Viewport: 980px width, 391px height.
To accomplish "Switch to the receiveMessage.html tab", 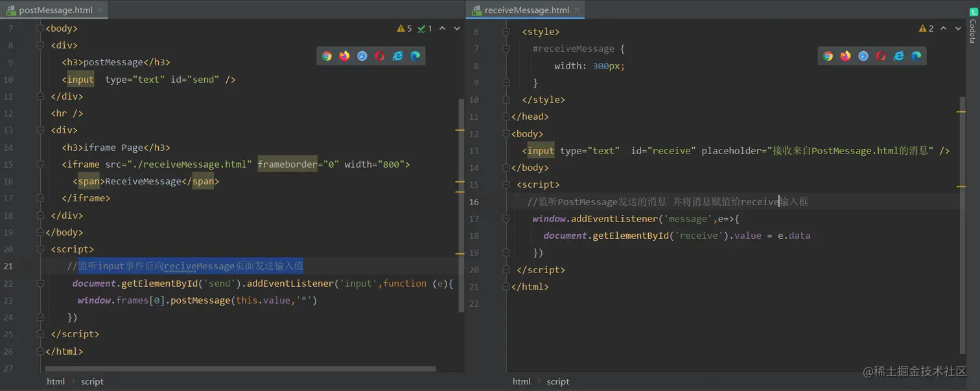I will [x=526, y=10].
